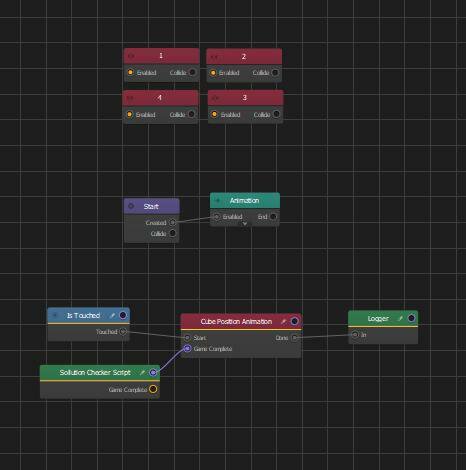Select the Solution Checker Script node title
466x470 pixels.
(95, 372)
